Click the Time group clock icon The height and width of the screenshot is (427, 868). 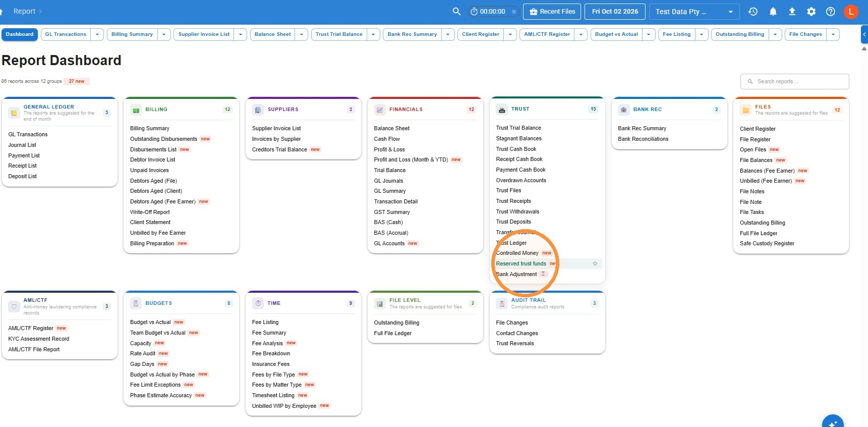[x=258, y=303]
